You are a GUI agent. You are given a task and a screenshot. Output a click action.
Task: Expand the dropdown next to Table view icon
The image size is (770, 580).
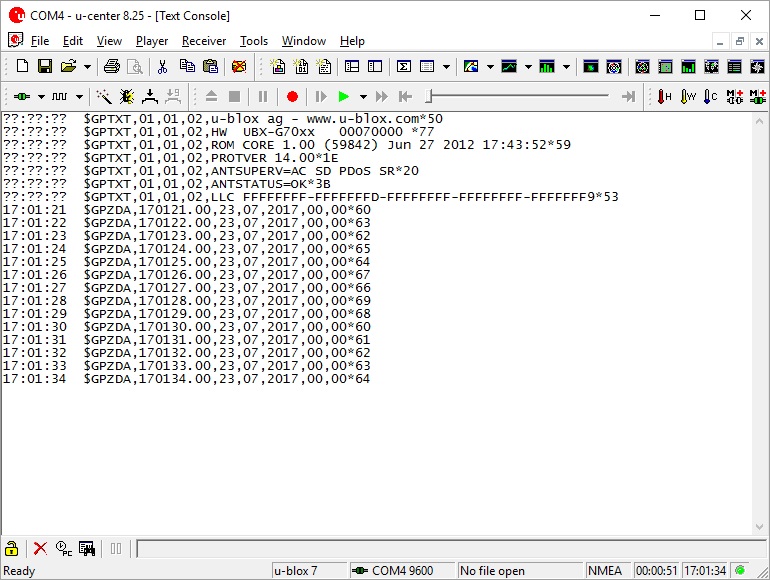[446, 66]
